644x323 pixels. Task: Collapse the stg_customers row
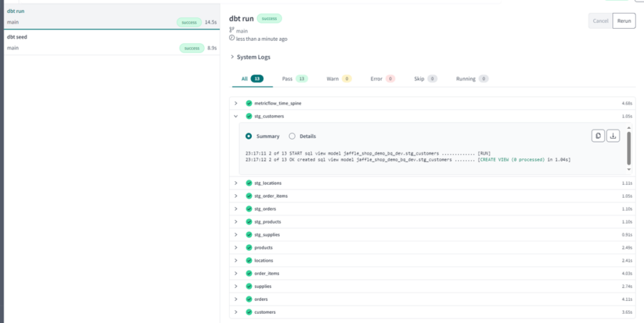(235, 116)
